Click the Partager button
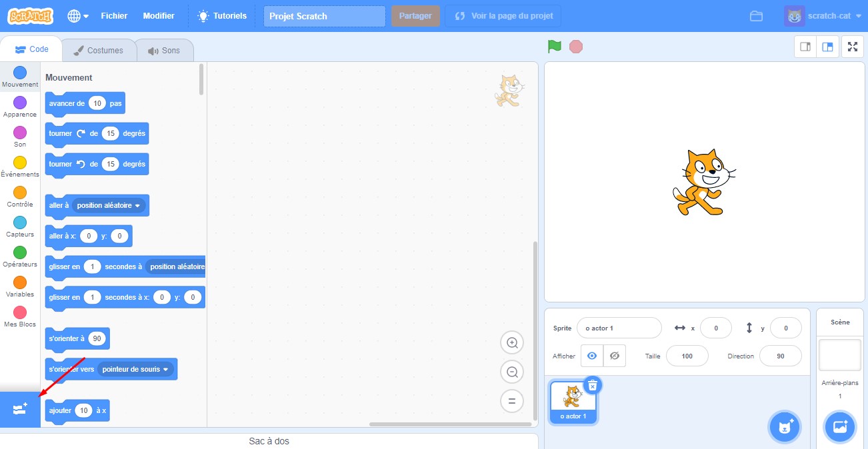Image resolution: width=868 pixels, height=449 pixels. pyautogui.click(x=415, y=16)
